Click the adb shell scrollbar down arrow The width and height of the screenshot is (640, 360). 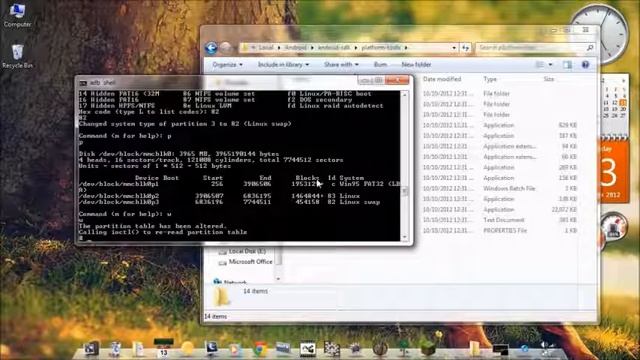pos(404,237)
